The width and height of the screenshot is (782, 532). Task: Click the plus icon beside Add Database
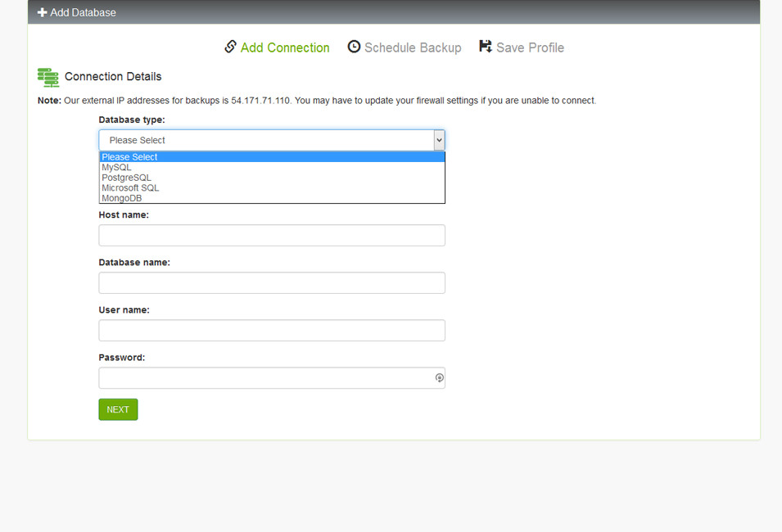[43, 12]
